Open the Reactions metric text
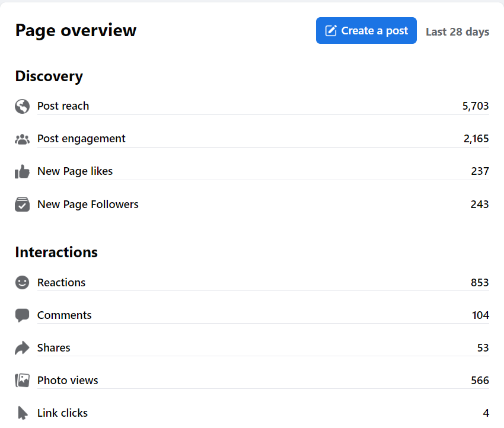 click(x=61, y=283)
